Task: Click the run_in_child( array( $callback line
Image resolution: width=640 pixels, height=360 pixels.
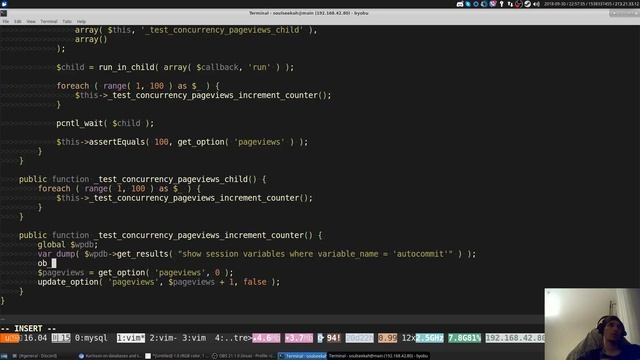Action: click(175, 67)
